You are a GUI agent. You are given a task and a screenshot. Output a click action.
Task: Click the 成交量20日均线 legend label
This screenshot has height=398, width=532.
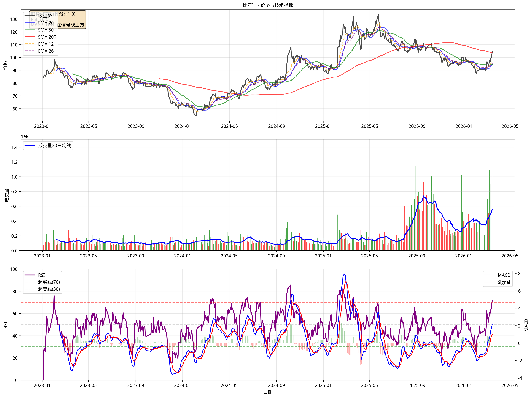pyautogui.click(x=54, y=146)
